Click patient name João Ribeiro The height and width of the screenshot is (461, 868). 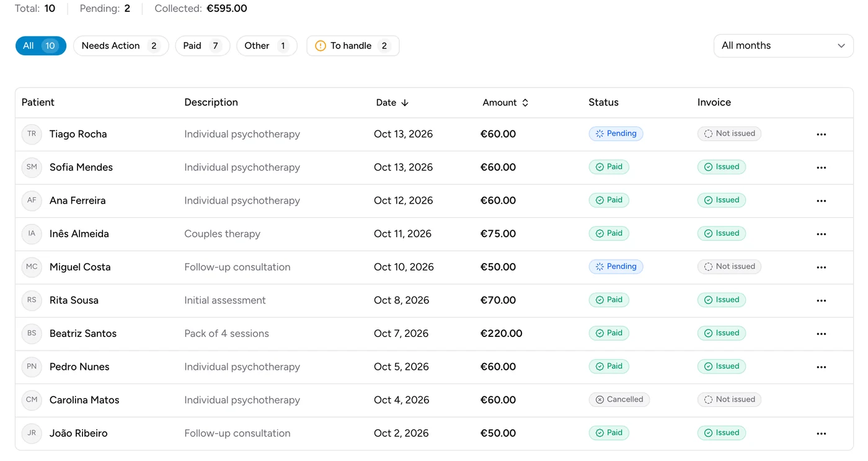point(79,433)
